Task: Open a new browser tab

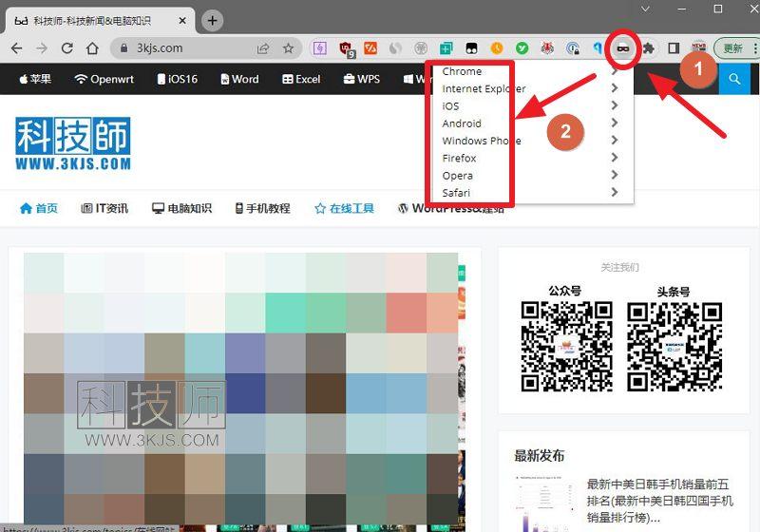Action: click(x=212, y=20)
